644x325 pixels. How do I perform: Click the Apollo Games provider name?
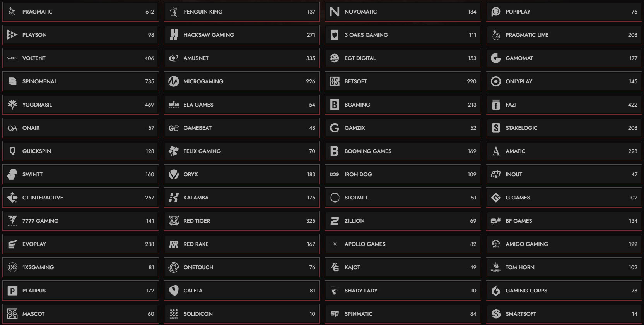365,244
